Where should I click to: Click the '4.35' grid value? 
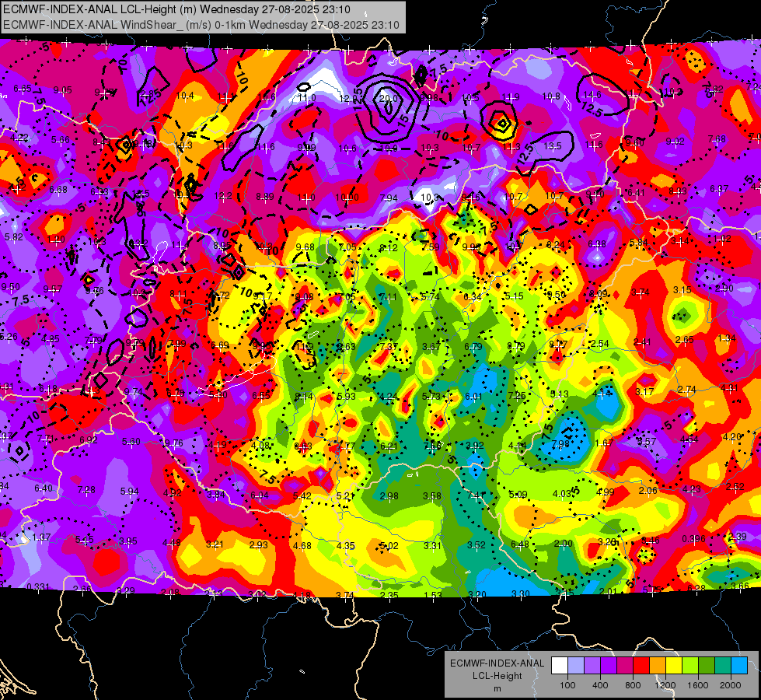pos(346,545)
